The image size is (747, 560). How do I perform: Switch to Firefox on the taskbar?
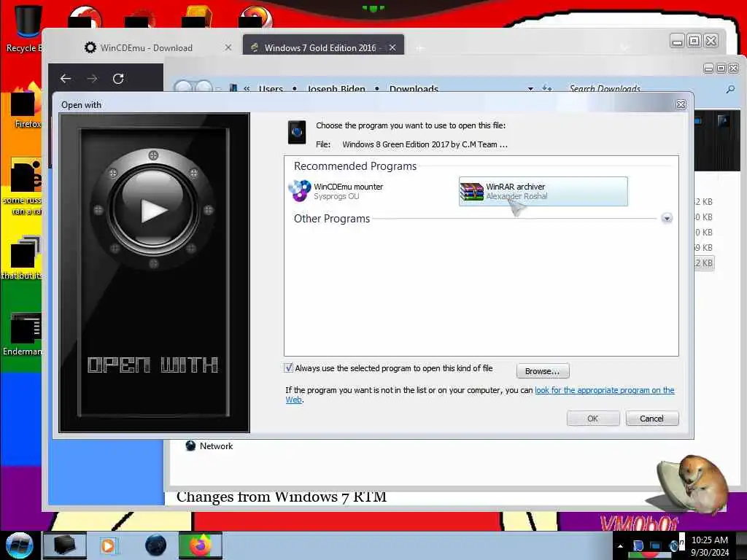[x=201, y=545]
